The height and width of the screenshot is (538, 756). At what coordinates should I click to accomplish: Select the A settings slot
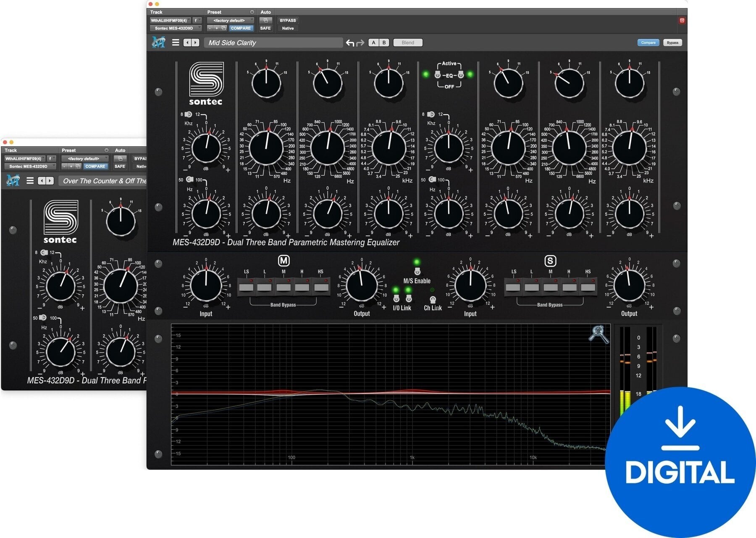pos(373,42)
